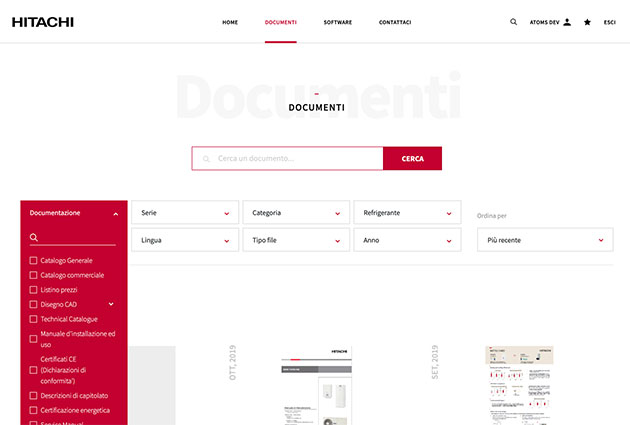Check the Catalogo Generale checkbox

point(34,260)
